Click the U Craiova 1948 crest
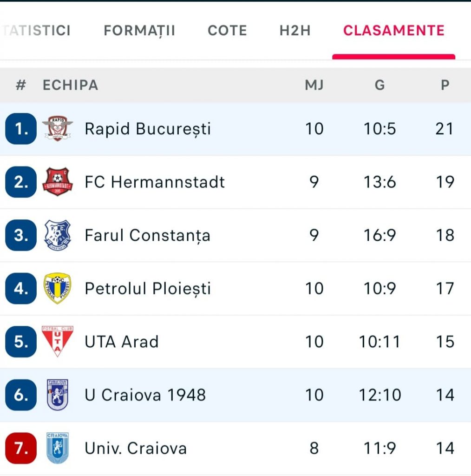The width and height of the screenshot is (471, 476). pyautogui.click(x=58, y=395)
